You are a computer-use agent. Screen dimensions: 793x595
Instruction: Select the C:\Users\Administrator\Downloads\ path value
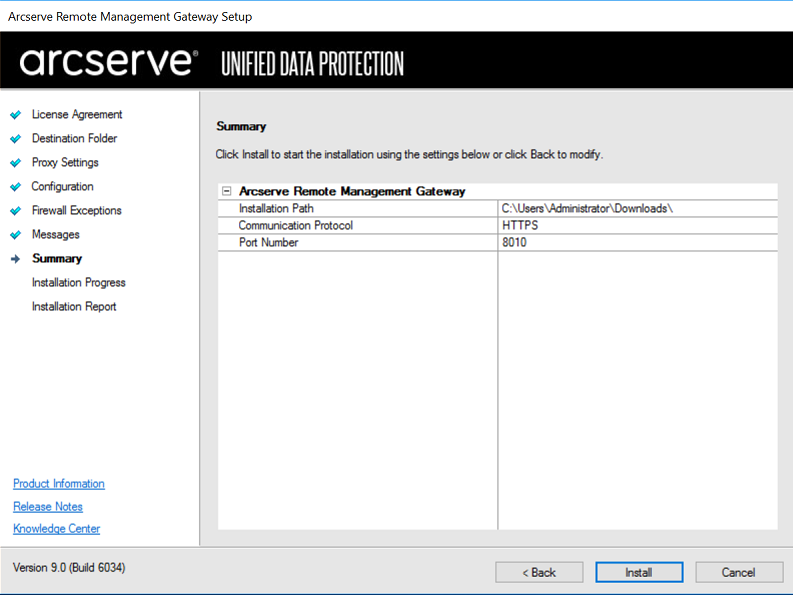point(638,208)
